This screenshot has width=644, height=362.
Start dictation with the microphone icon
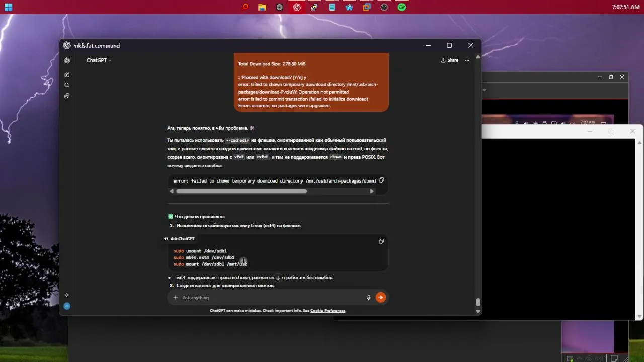[x=369, y=298]
